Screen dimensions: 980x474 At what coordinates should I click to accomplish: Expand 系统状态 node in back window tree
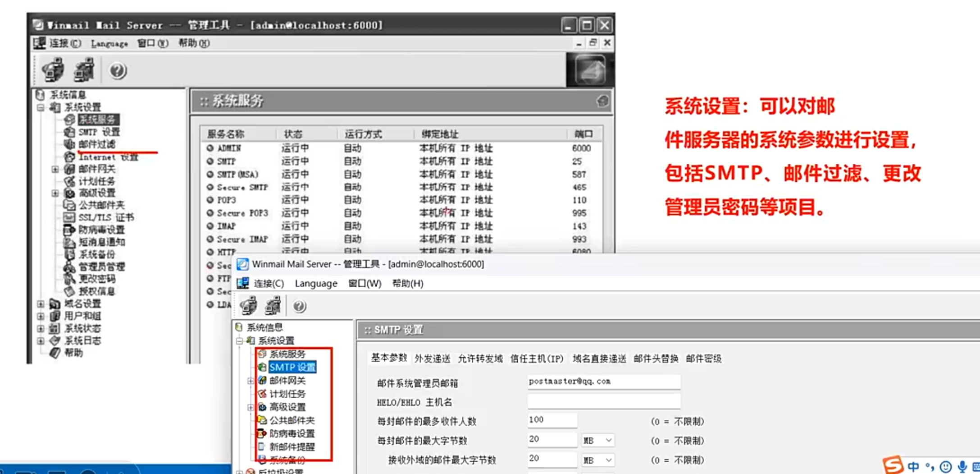[41, 328]
